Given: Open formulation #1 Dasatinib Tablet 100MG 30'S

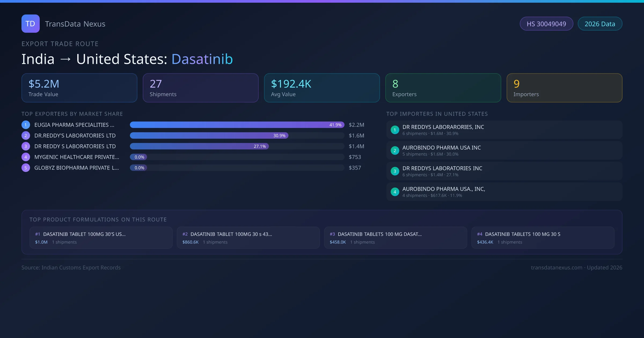Looking at the screenshot, I should point(101,238).
